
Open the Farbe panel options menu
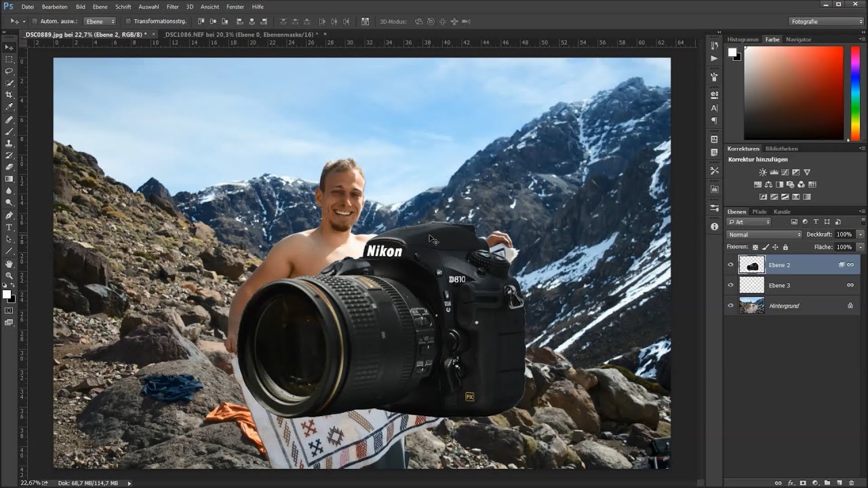tap(861, 39)
